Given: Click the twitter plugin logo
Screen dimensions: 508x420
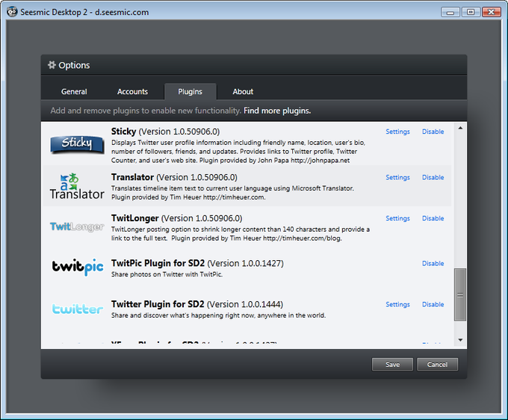Looking at the screenshot, I should [78, 309].
